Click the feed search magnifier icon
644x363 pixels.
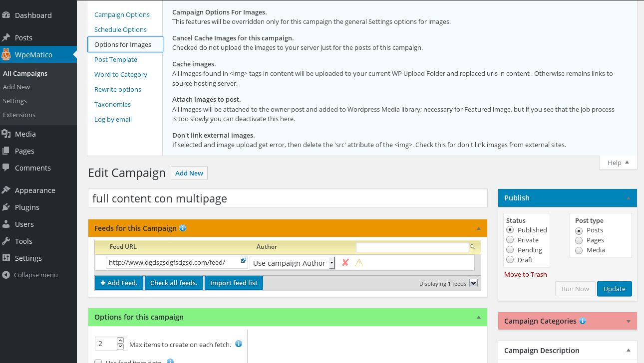click(472, 247)
